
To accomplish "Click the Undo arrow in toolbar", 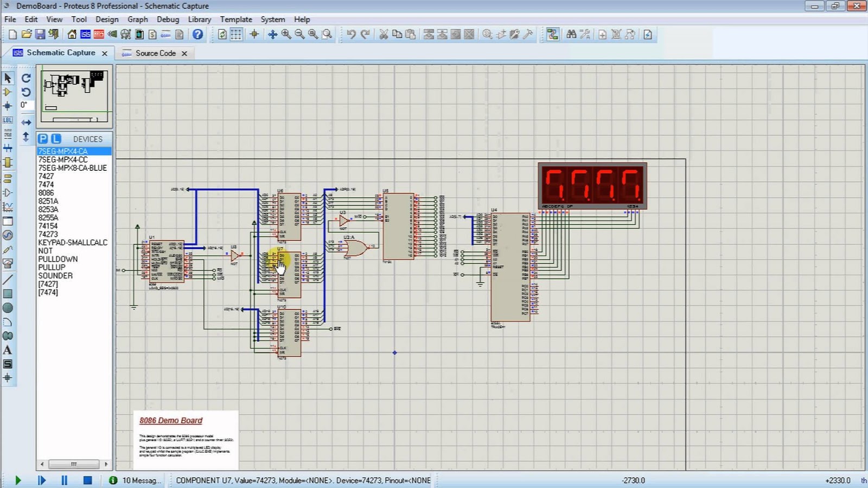I will (351, 34).
